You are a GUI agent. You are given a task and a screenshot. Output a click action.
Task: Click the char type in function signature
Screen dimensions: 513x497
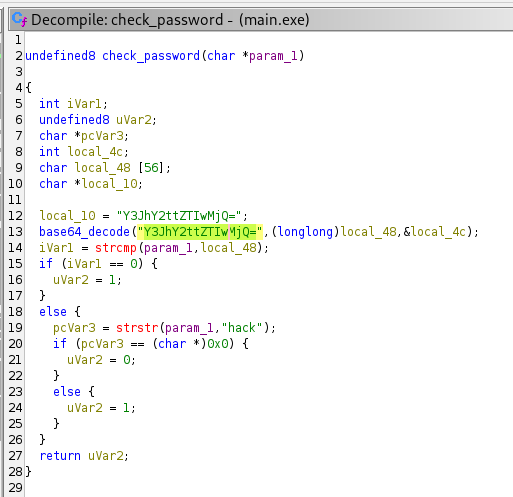tap(221, 56)
